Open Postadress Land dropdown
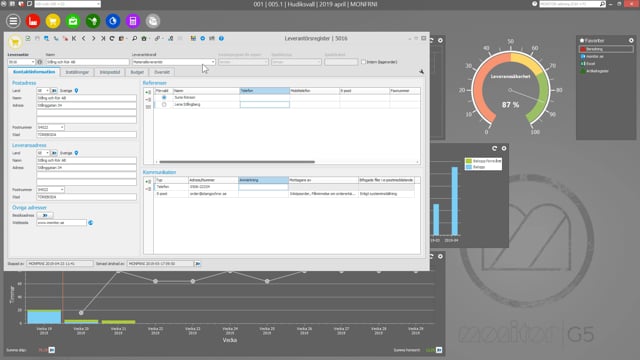Screen dimensions: 640x360 47,91
